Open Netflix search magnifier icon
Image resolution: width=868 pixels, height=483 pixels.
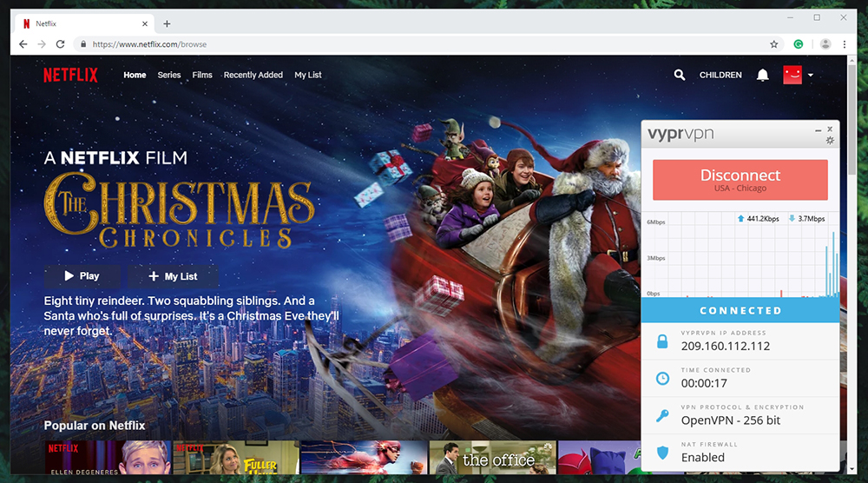(680, 75)
